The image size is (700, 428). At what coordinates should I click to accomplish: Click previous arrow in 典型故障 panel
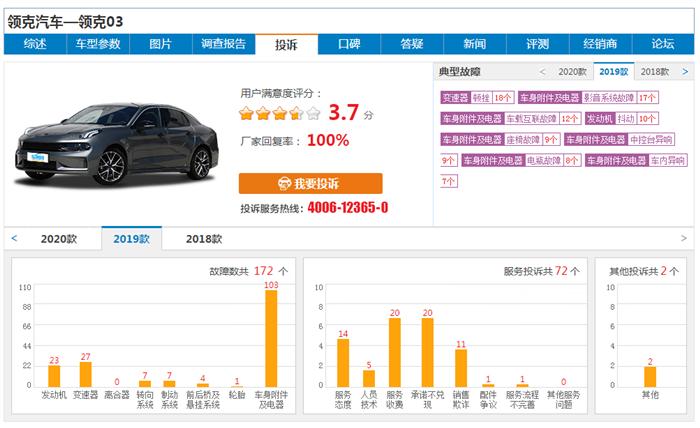(542, 72)
